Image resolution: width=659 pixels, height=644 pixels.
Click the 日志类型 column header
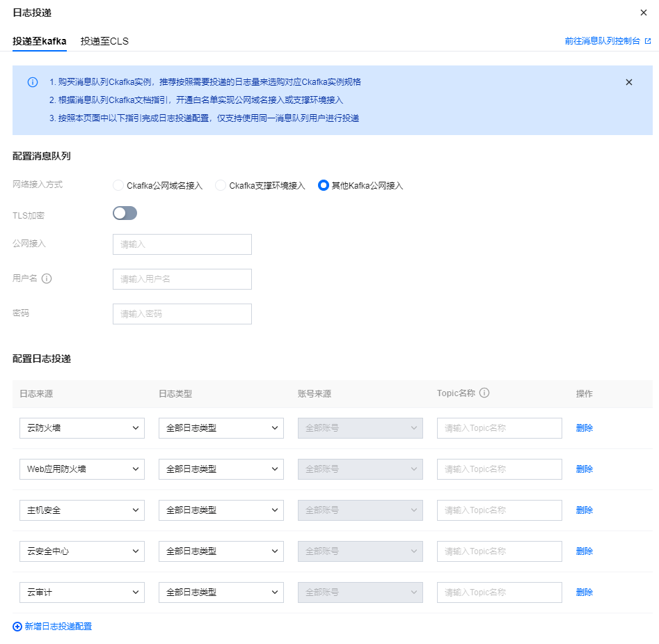pyautogui.click(x=175, y=394)
